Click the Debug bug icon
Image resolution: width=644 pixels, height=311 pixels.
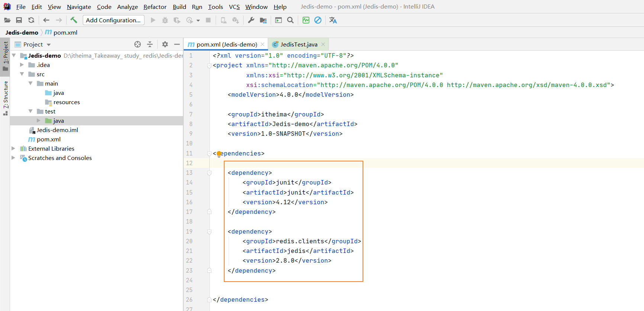(165, 20)
